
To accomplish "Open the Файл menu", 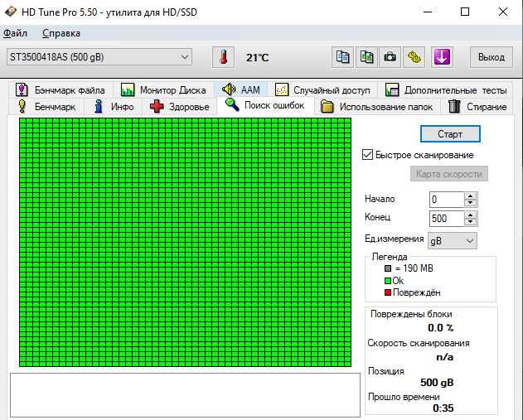I will (x=16, y=33).
